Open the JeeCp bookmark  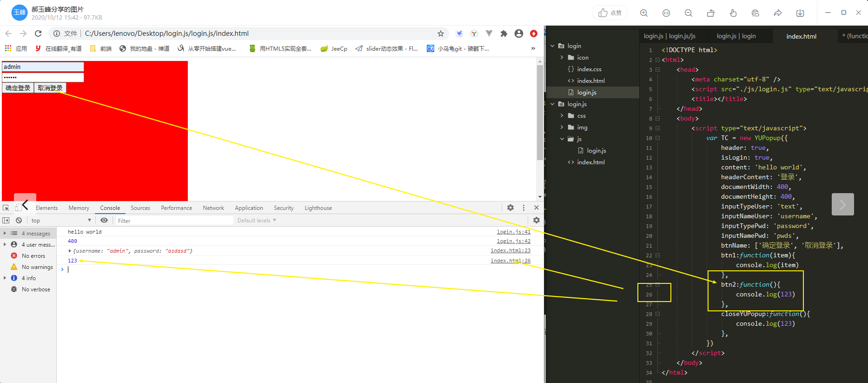(334, 48)
